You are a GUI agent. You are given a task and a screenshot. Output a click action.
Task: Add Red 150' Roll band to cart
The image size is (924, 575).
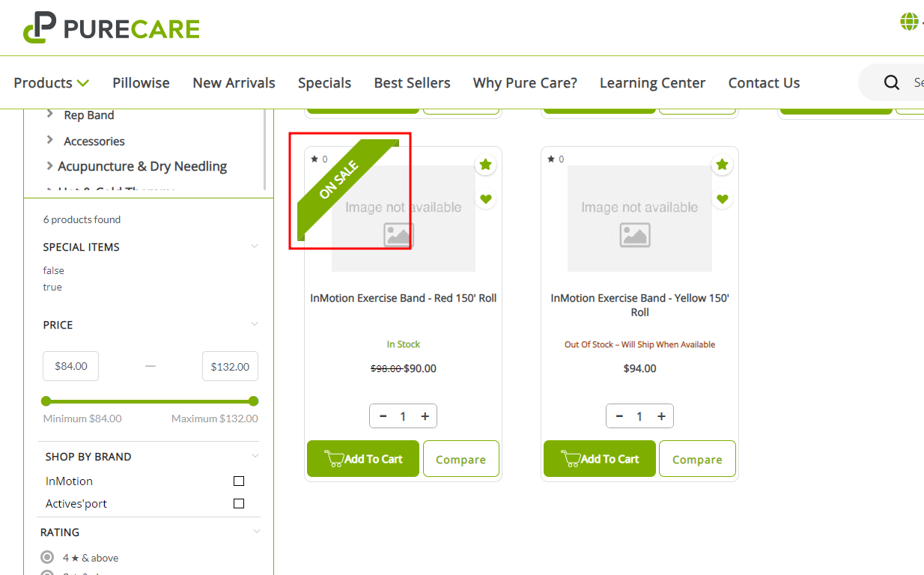coord(363,459)
